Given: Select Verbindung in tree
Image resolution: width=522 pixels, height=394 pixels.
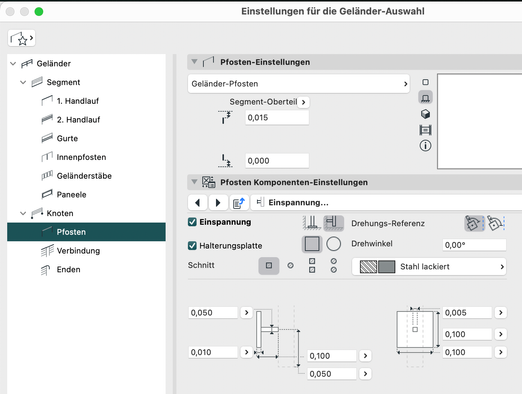Looking at the screenshot, I should tap(78, 251).
